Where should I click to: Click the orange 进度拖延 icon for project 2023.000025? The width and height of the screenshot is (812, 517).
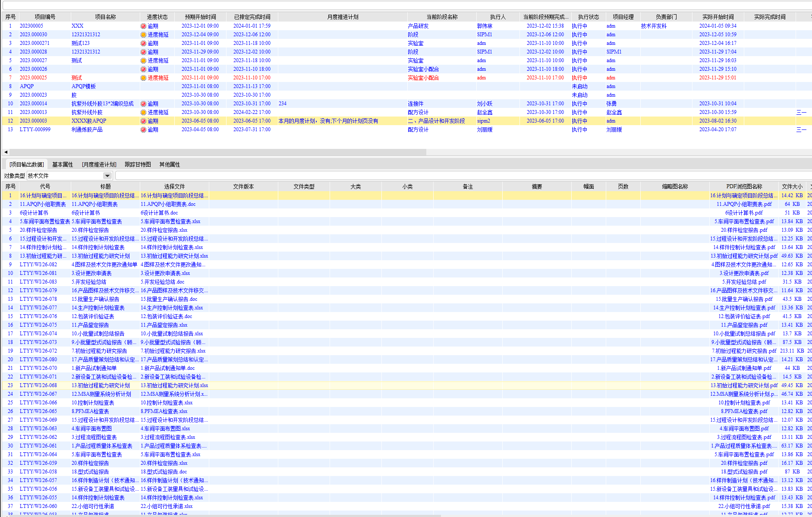143,78
